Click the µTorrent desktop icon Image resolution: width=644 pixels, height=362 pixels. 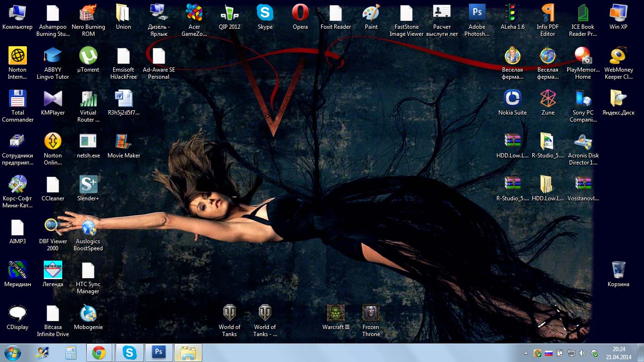pyautogui.click(x=88, y=56)
